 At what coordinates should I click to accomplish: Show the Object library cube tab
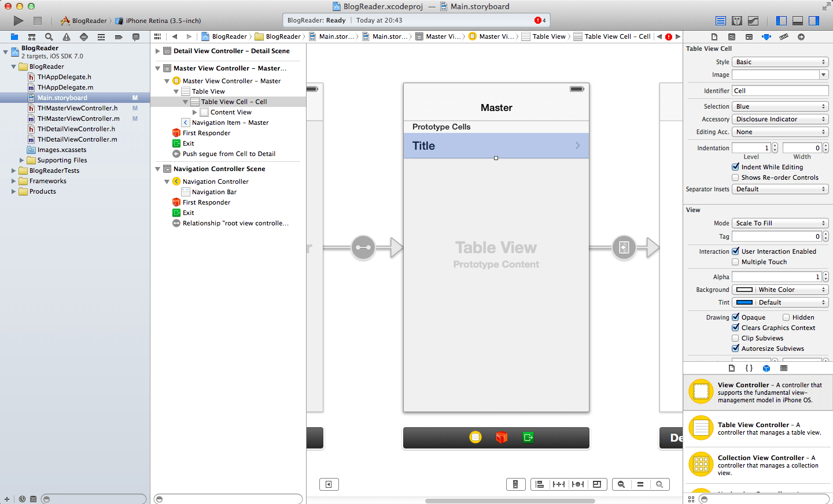click(x=766, y=368)
